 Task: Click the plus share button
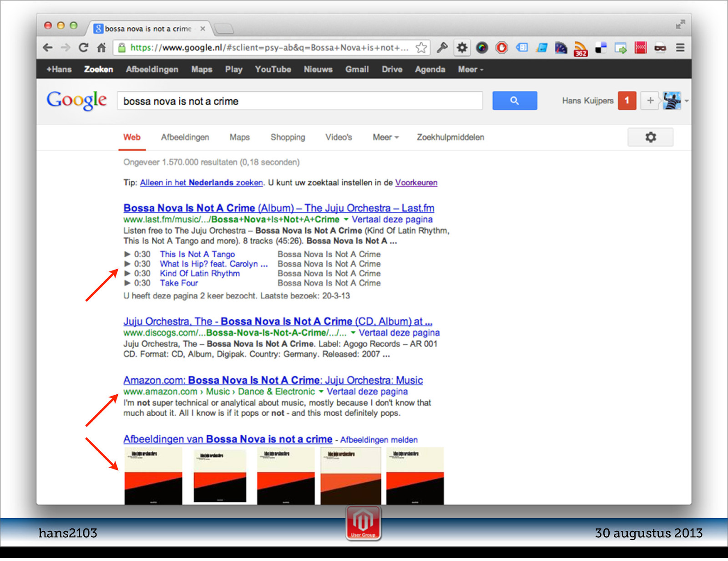coord(650,101)
